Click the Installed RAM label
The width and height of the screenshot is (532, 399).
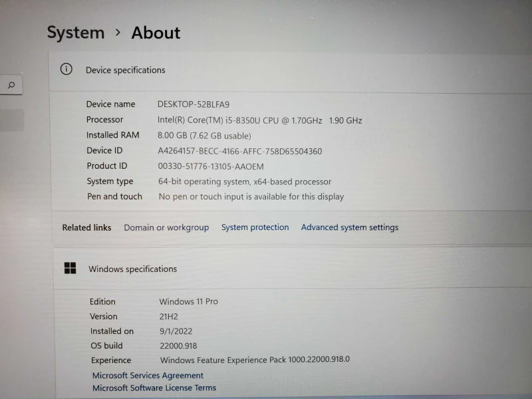(x=112, y=135)
